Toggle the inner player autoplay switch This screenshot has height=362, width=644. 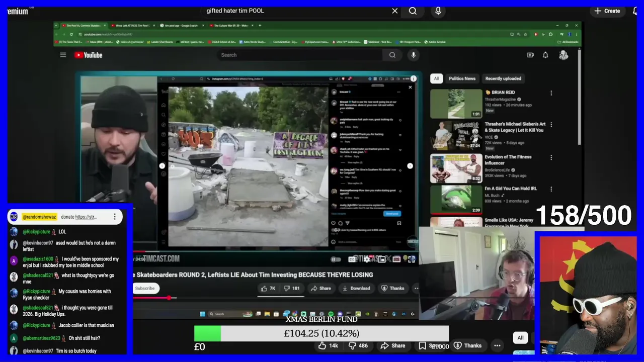pos(336,259)
